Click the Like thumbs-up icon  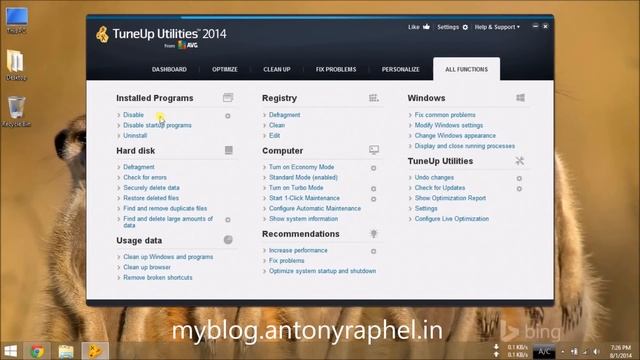pyautogui.click(x=427, y=27)
